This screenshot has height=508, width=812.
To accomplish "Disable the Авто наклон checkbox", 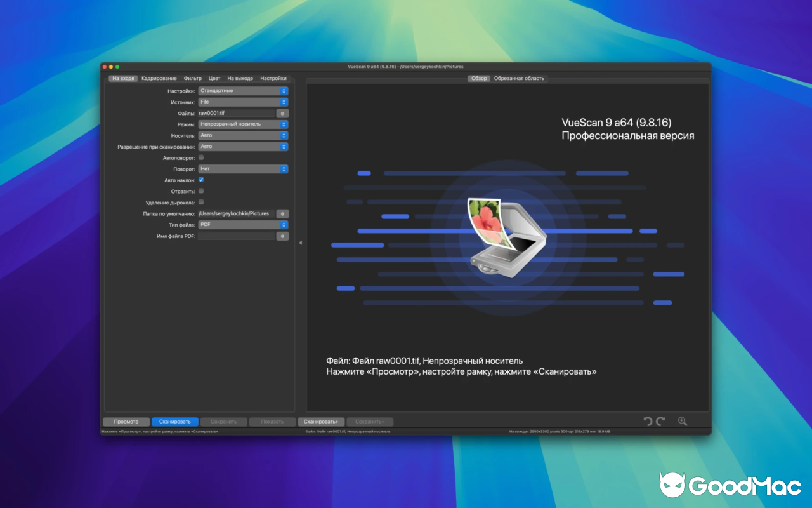I will (200, 180).
